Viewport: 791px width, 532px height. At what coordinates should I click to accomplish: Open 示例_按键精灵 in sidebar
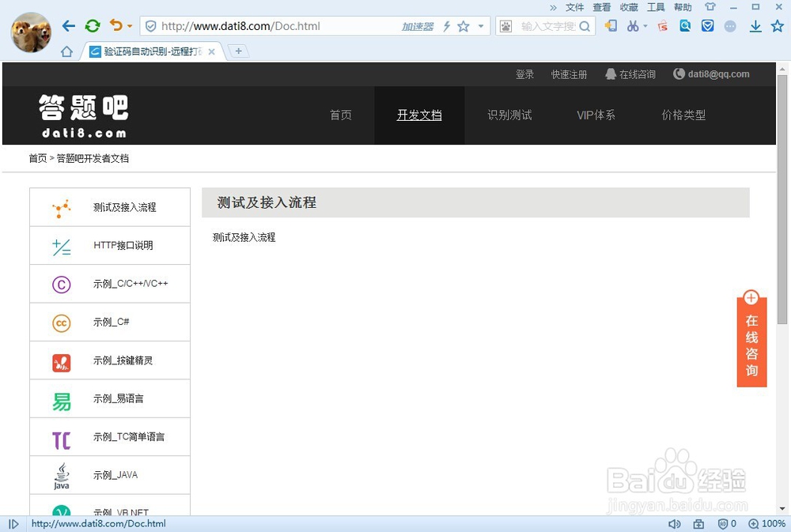[110, 360]
